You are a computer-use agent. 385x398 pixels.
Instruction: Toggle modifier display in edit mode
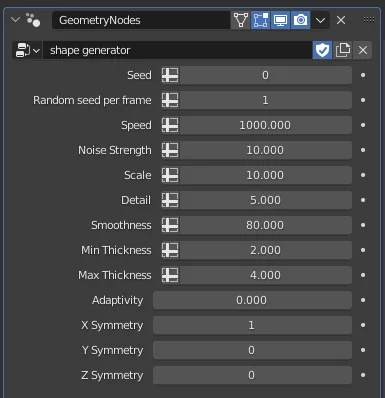point(260,20)
